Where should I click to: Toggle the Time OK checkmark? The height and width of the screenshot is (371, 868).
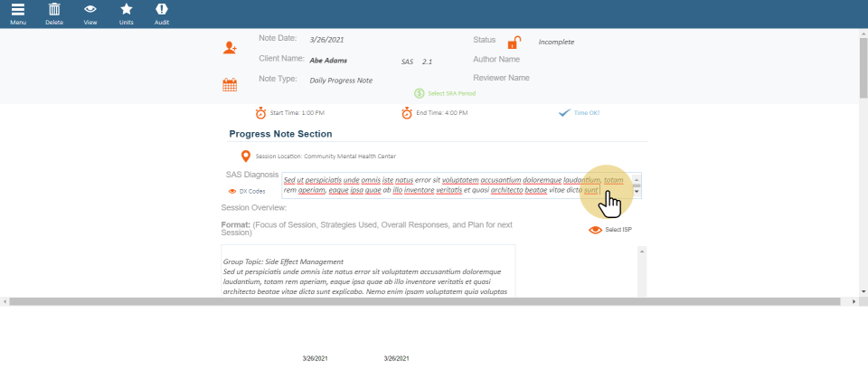pos(564,113)
